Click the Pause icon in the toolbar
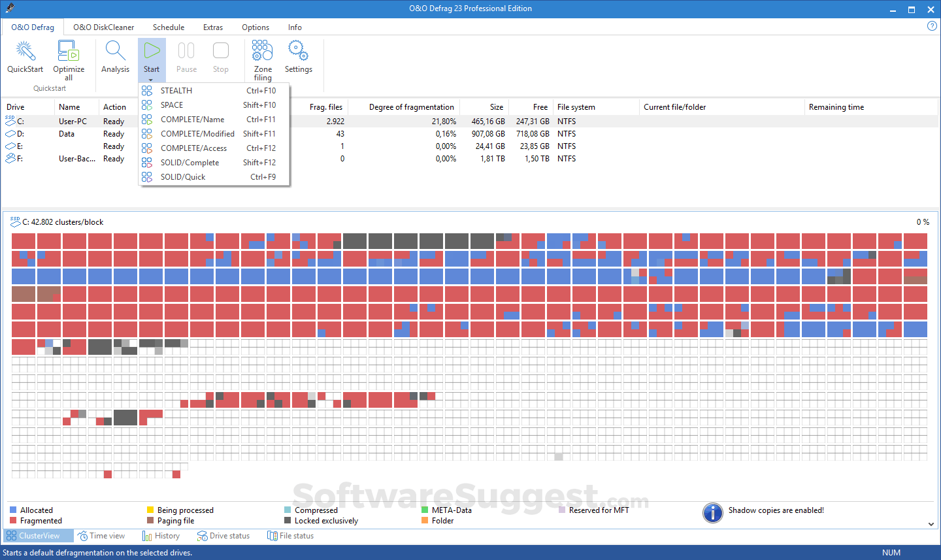This screenshot has height=560, width=941. click(x=186, y=50)
